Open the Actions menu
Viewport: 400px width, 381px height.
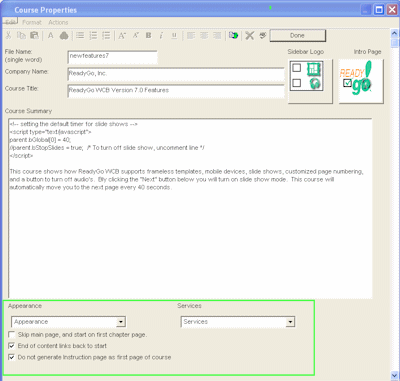coord(58,22)
